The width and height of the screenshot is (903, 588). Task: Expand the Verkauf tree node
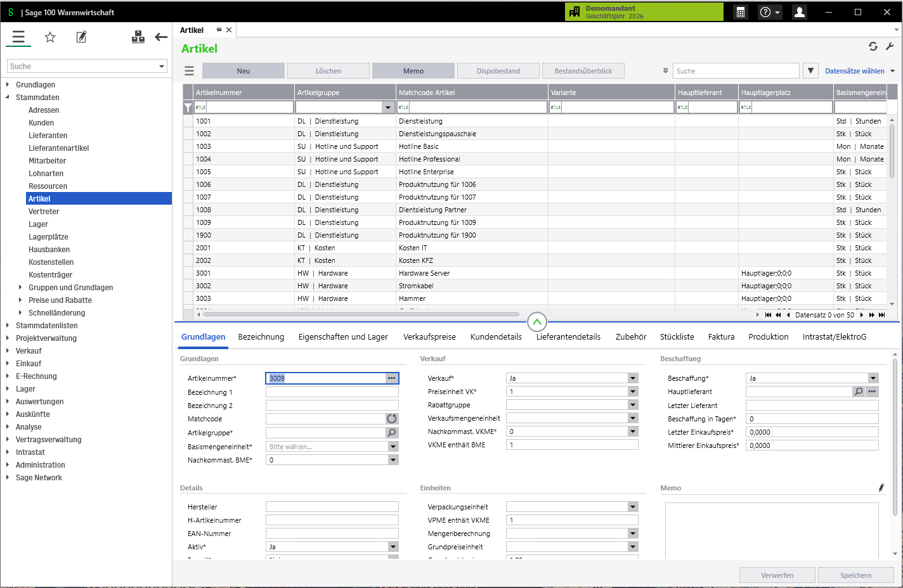tap(8, 350)
